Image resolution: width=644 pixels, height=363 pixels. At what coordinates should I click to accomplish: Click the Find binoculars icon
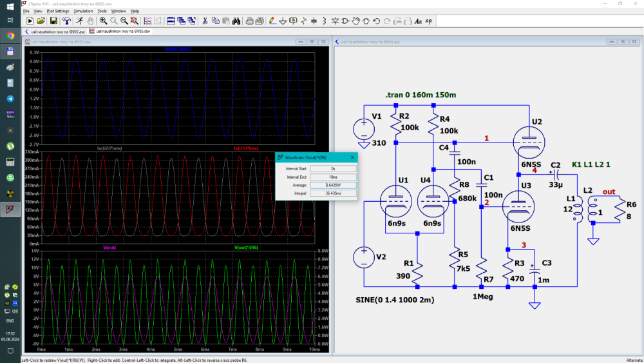(236, 21)
